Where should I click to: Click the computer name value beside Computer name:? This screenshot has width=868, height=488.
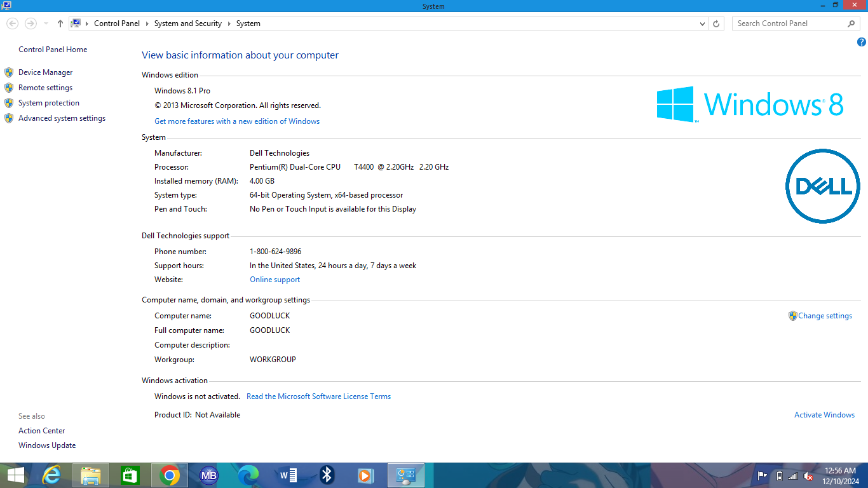(270, 316)
